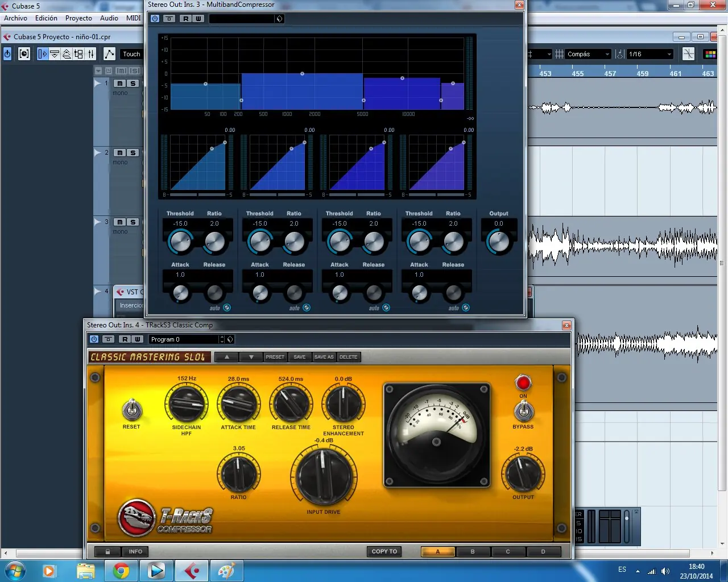This screenshot has height=582, width=728.
Task: Mute track 2
Action: pyautogui.click(x=121, y=153)
